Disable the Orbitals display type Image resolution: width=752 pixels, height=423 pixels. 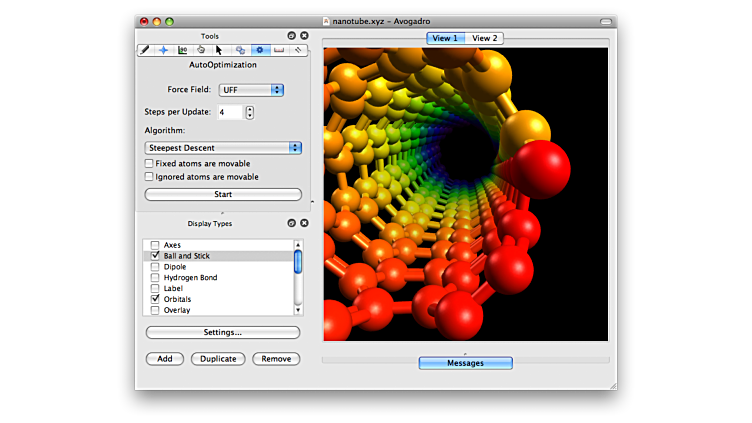point(155,299)
